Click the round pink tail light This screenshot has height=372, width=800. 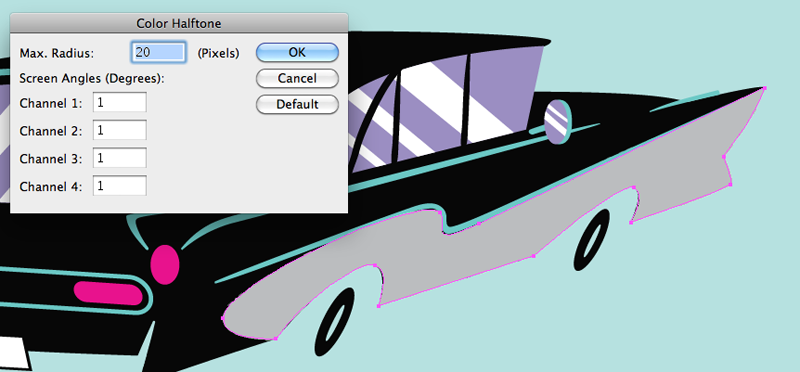tap(165, 264)
